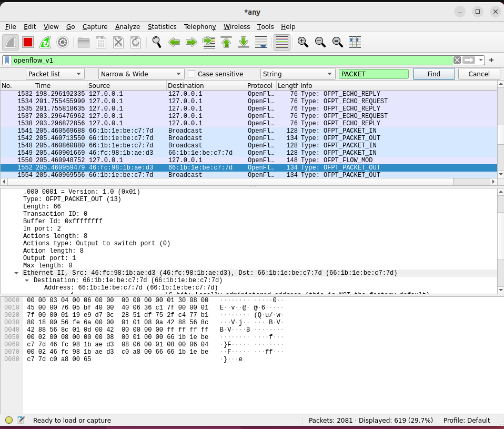Screen dimensions: 504x429
Task: Select the Buffer Id: 0xffffffff line
Action: point(63,221)
